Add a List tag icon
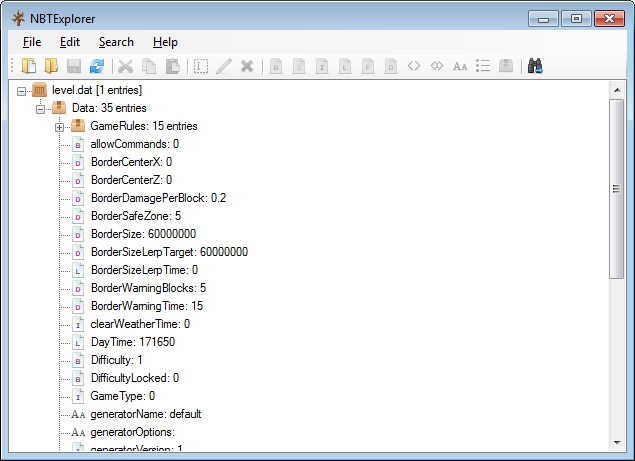635x461 pixels. [483, 66]
